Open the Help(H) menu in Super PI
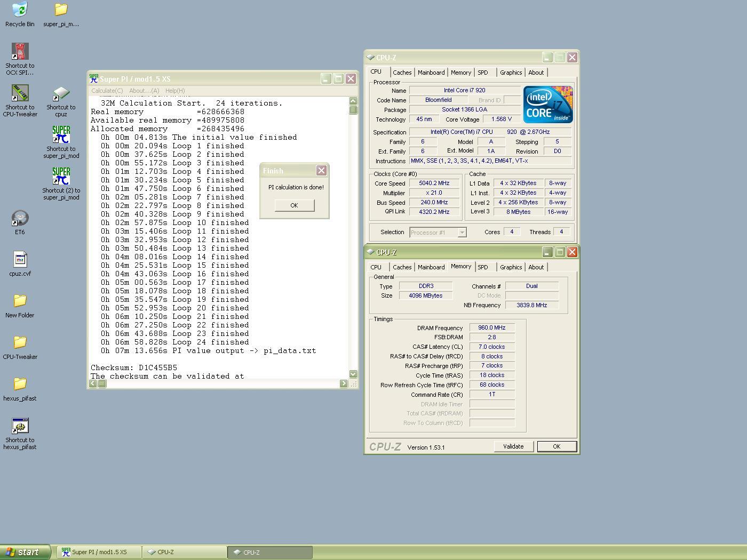This screenshot has height=560, width=747. (x=175, y=91)
